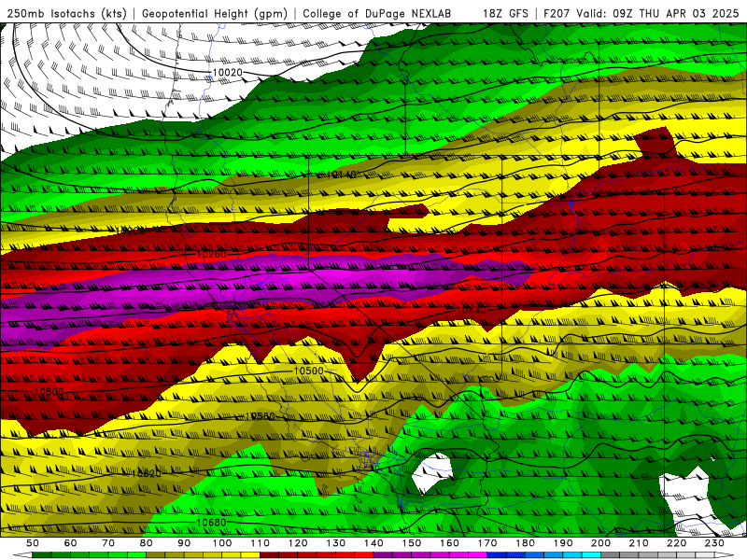Select the 10620 height contour label

147,473
